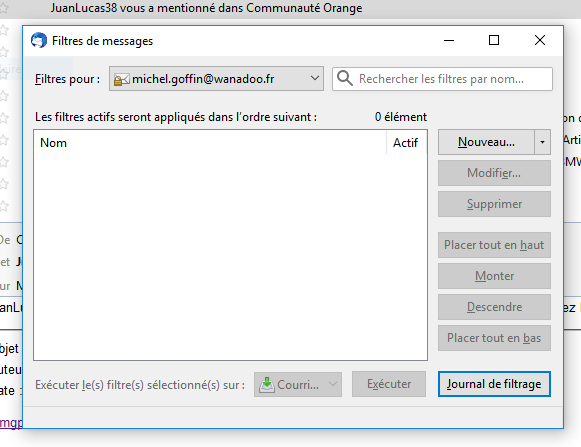
Task: Star the JuanLucas38 mention message
Action: point(4,8)
